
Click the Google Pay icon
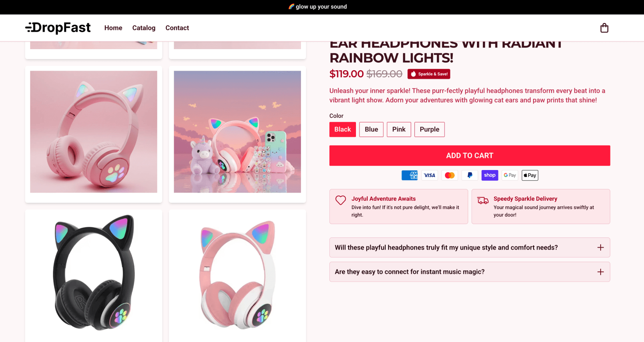click(x=510, y=175)
